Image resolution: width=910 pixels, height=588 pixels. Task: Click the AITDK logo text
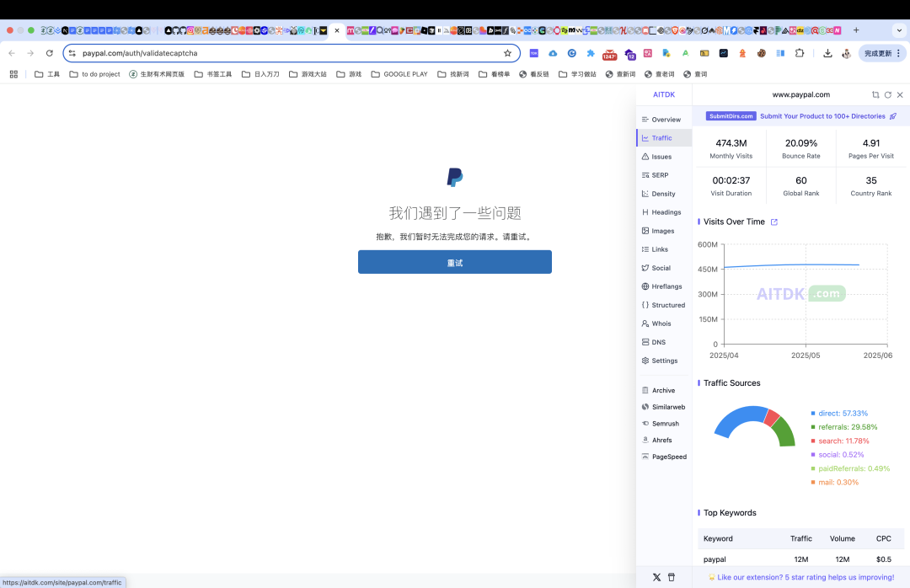[664, 94]
